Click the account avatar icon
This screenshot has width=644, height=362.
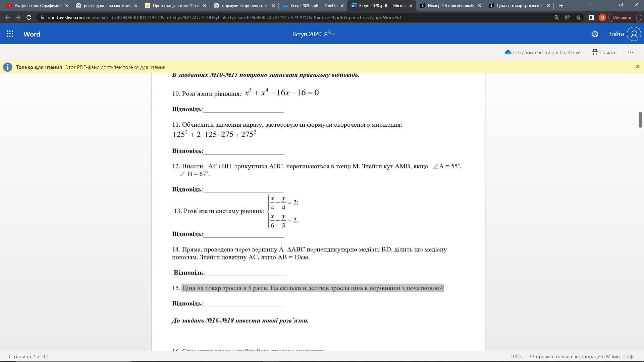pyautogui.click(x=634, y=34)
